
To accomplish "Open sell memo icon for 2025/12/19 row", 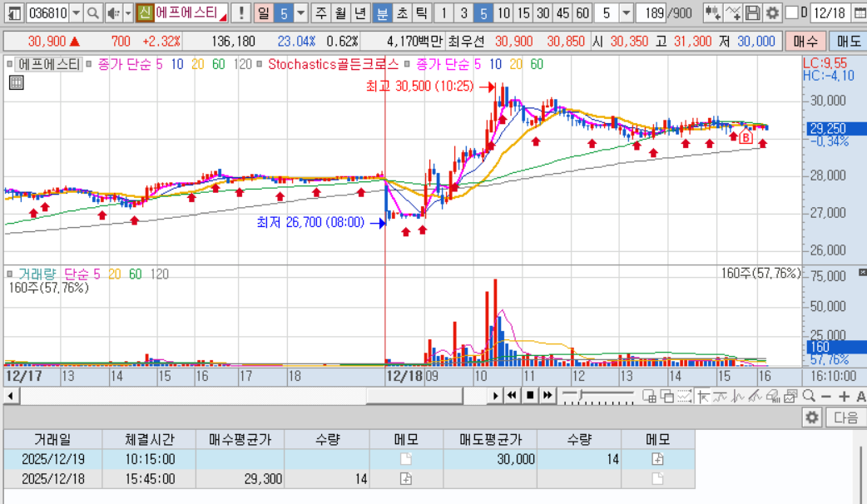I will pos(656,459).
